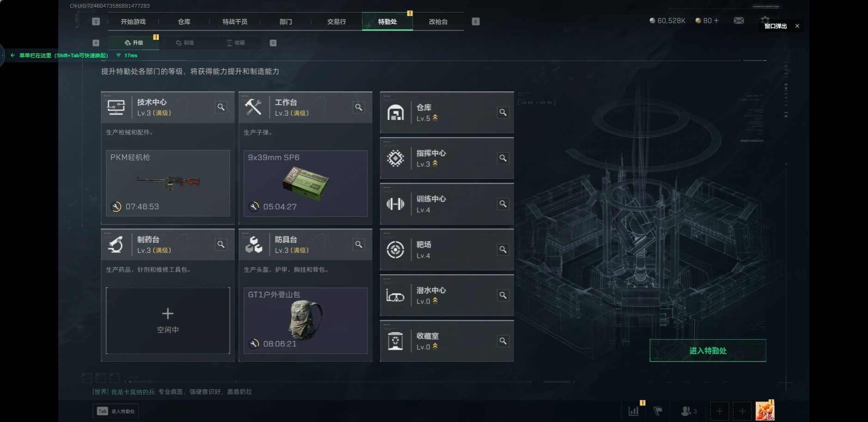Image resolution: width=868 pixels, height=422 pixels.
Task: Expand the 收藏室 department panel
Action: (446, 341)
